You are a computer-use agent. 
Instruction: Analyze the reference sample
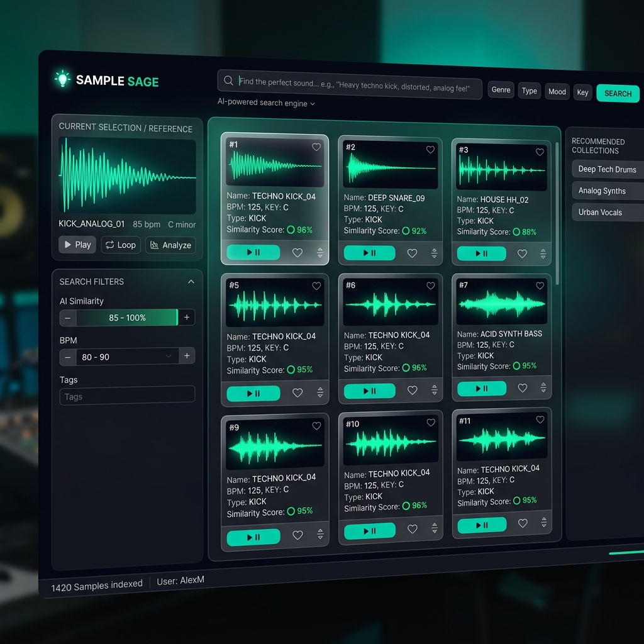click(x=170, y=245)
